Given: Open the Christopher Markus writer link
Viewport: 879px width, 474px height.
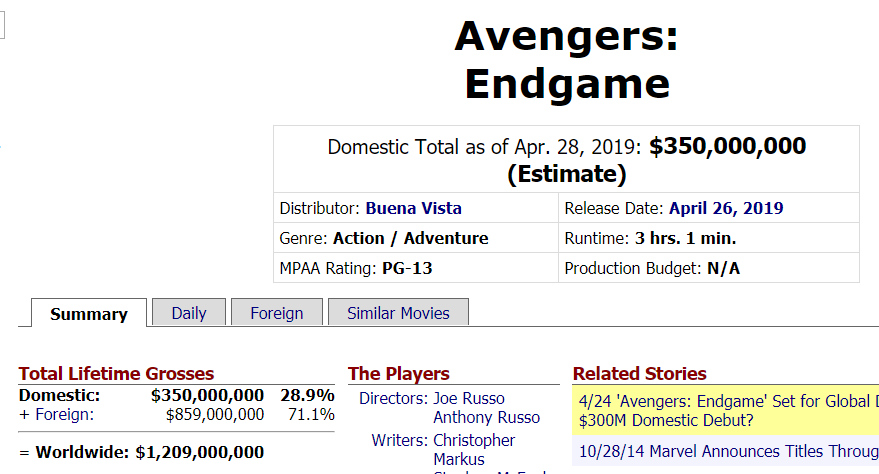Looking at the screenshot, I should pyautogui.click(x=474, y=449).
